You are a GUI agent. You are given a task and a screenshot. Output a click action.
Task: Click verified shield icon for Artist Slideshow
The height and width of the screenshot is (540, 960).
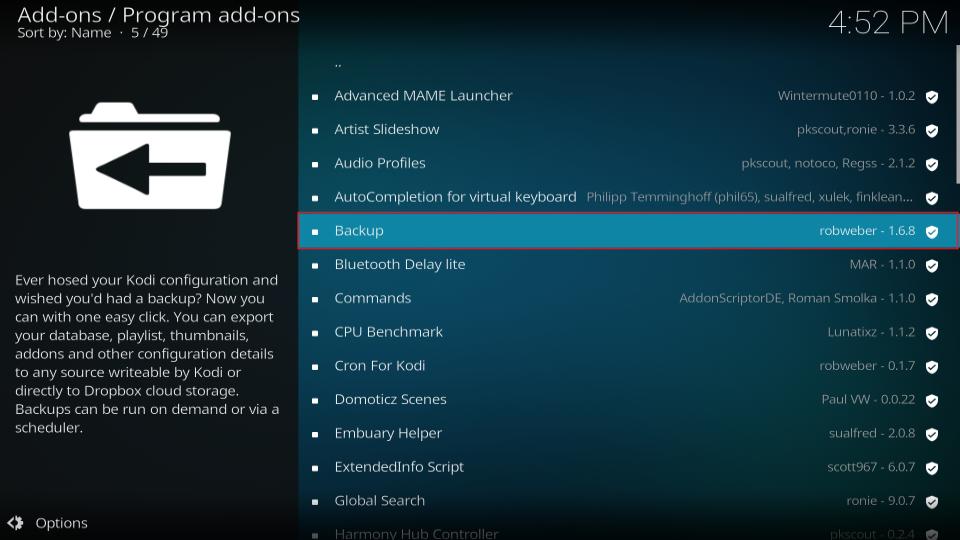(932, 130)
